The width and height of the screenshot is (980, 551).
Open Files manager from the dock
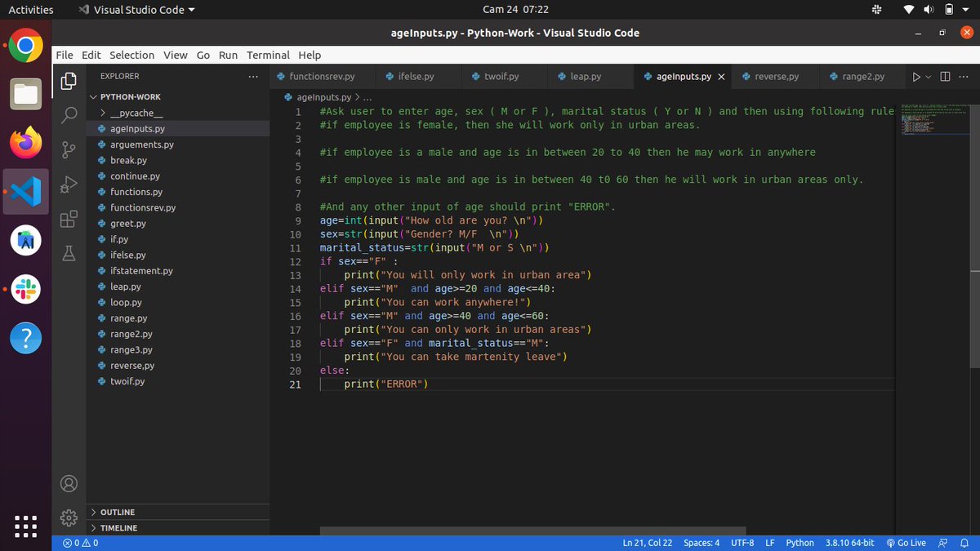tap(26, 95)
